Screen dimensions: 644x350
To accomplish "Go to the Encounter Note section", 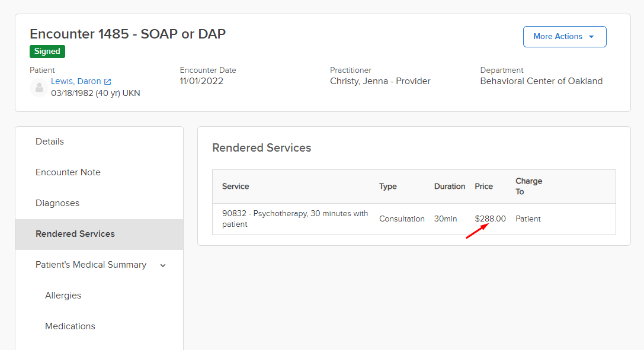I will (99, 172).
